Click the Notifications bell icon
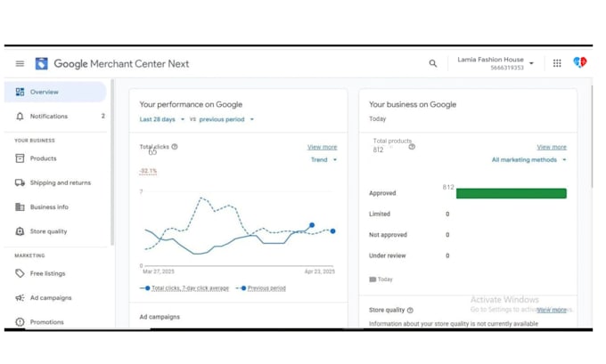The image size is (606, 364). [x=20, y=117]
